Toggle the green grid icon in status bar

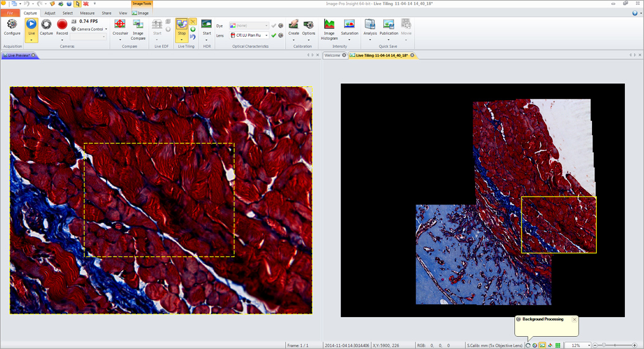557,345
